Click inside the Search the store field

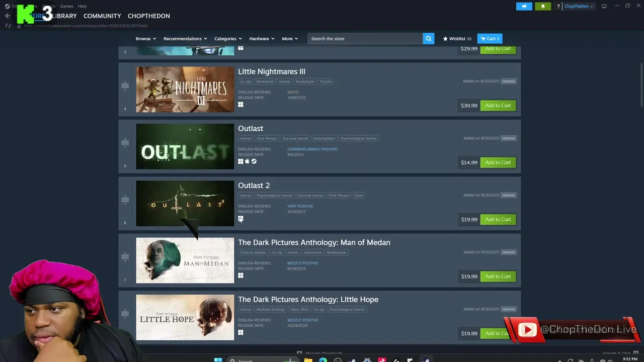(365, 39)
